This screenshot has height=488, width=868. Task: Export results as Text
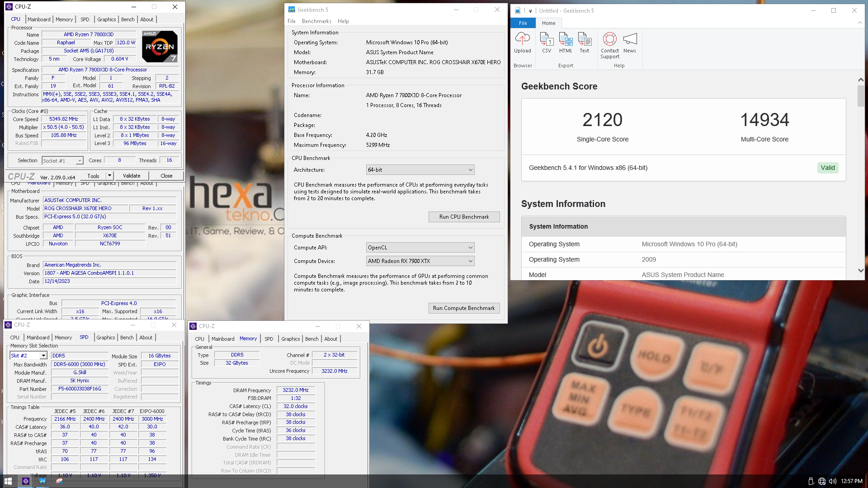585,39
